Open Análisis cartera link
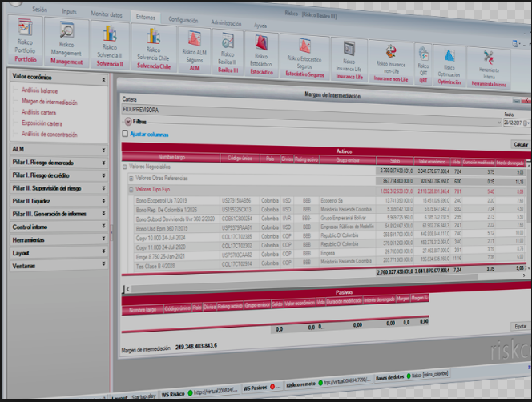532x402 pixels. (x=38, y=112)
